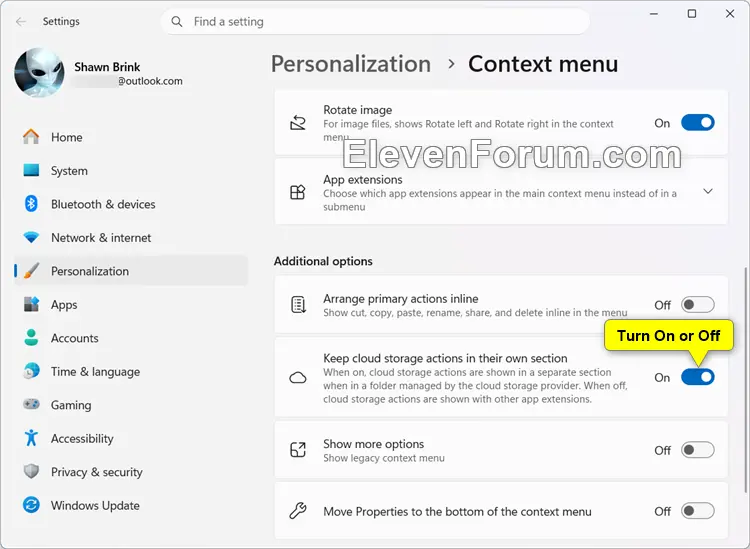The height and width of the screenshot is (549, 750).
Task: Click the Privacy shield icon
Action: [31, 472]
